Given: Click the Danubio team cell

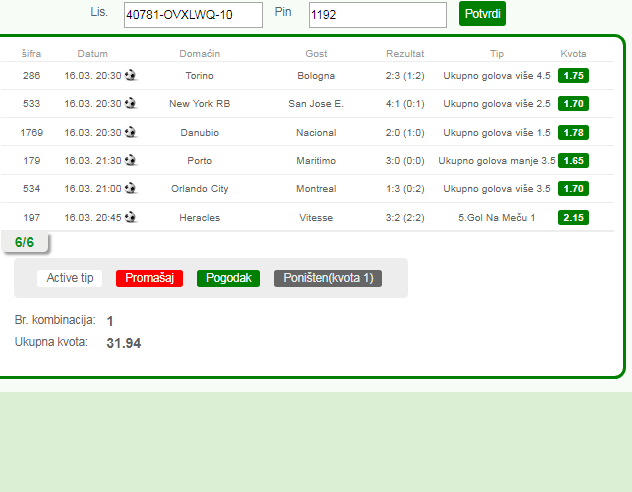Looking at the screenshot, I should 200,133.
